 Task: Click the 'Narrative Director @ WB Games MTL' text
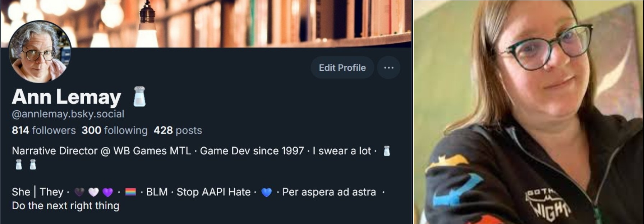click(x=102, y=151)
